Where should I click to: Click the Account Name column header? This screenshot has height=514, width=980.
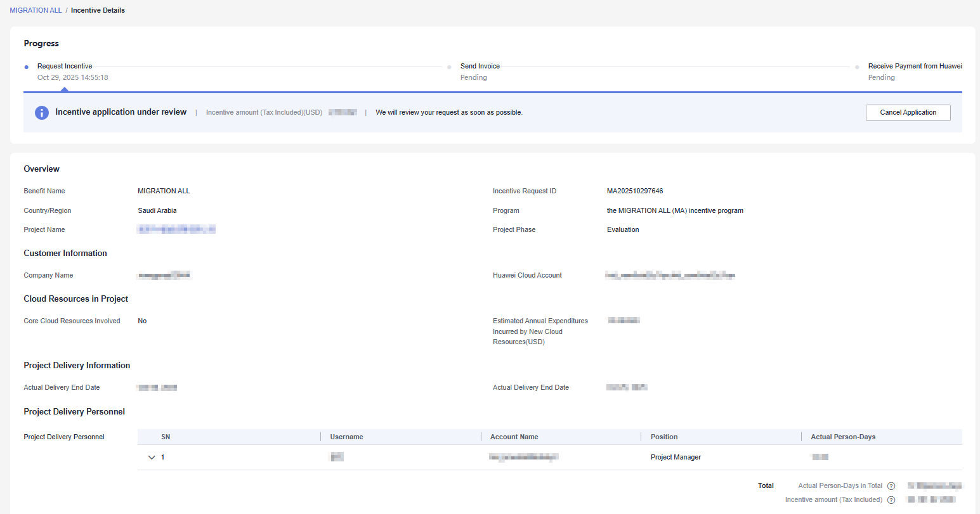click(514, 437)
